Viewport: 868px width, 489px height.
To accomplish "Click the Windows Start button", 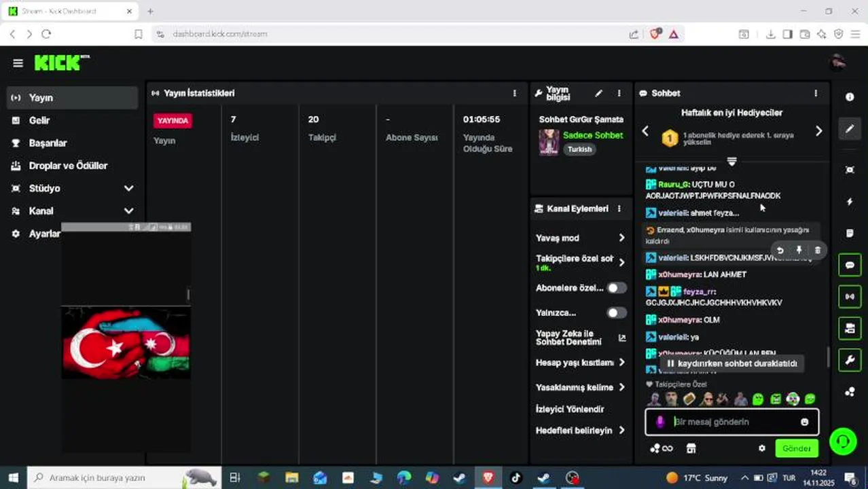I will coord(13,477).
